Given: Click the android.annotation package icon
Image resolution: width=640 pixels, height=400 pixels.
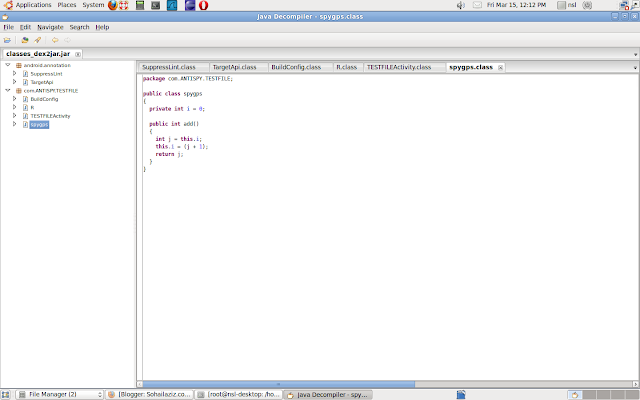Looking at the screenshot, I should point(18,65).
